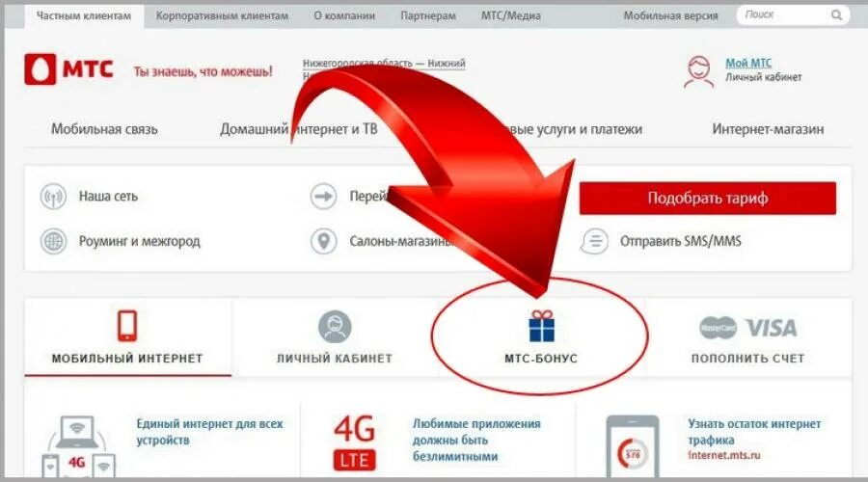This screenshot has width=868, height=482.
Task: Click the Салоны-магазины map pin icon
Action: [324, 241]
